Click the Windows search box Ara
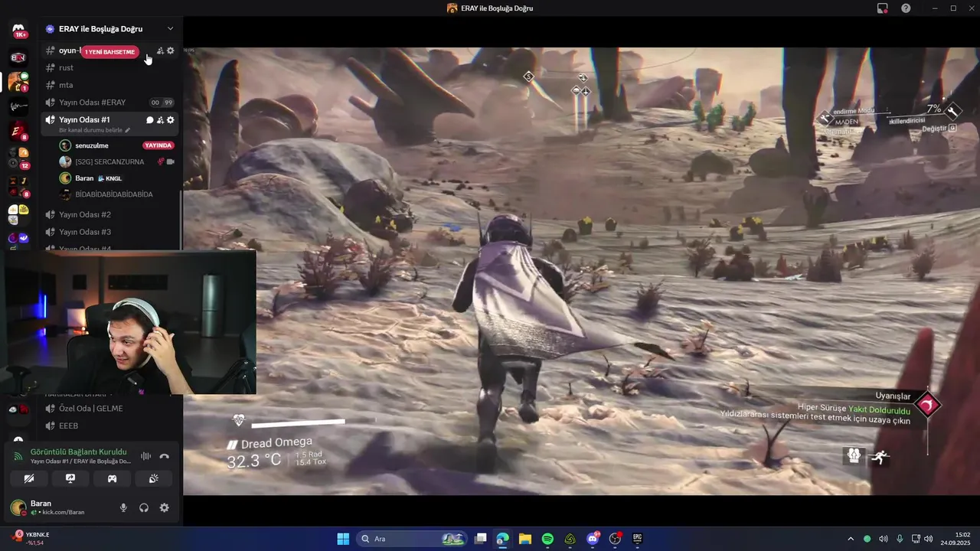Viewport: 980px width, 551px height. coord(412,539)
